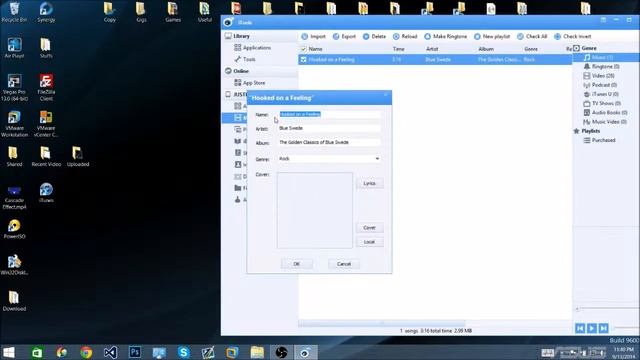Open PowerISO desktop icon
This screenshot has height=360, width=640.
[x=14, y=229]
